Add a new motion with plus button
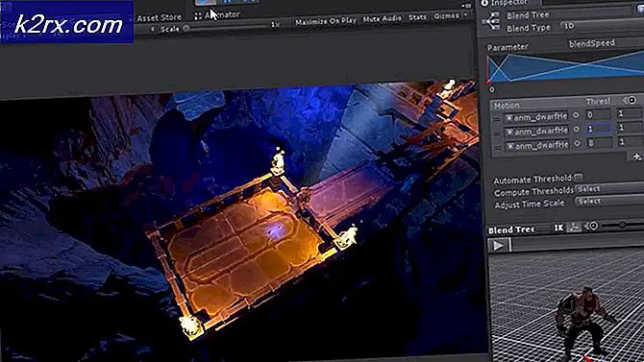Viewport: 644px width, 362px height. [x=636, y=157]
